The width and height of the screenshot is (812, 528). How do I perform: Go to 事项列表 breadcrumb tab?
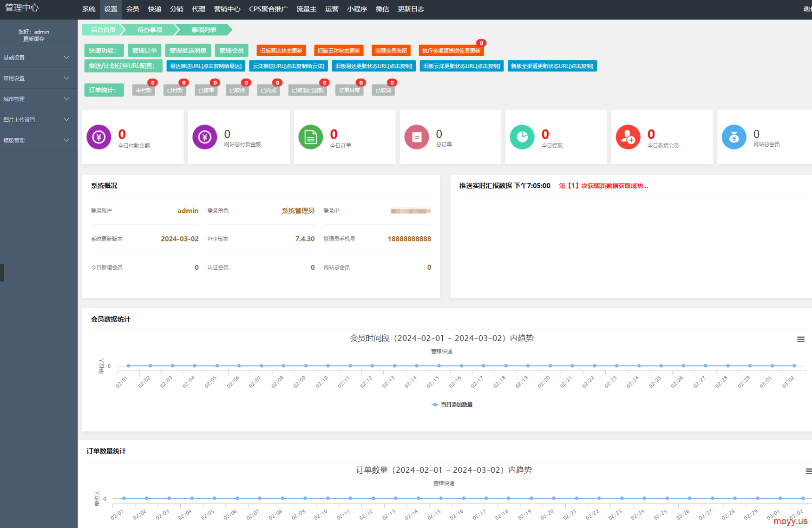coord(204,30)
